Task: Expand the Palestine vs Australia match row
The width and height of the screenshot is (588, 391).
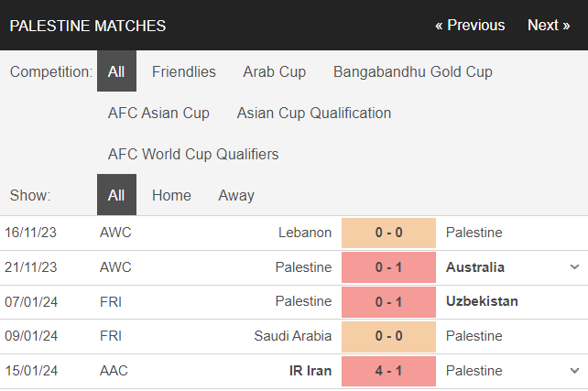Action: click(x=574, y=267)
